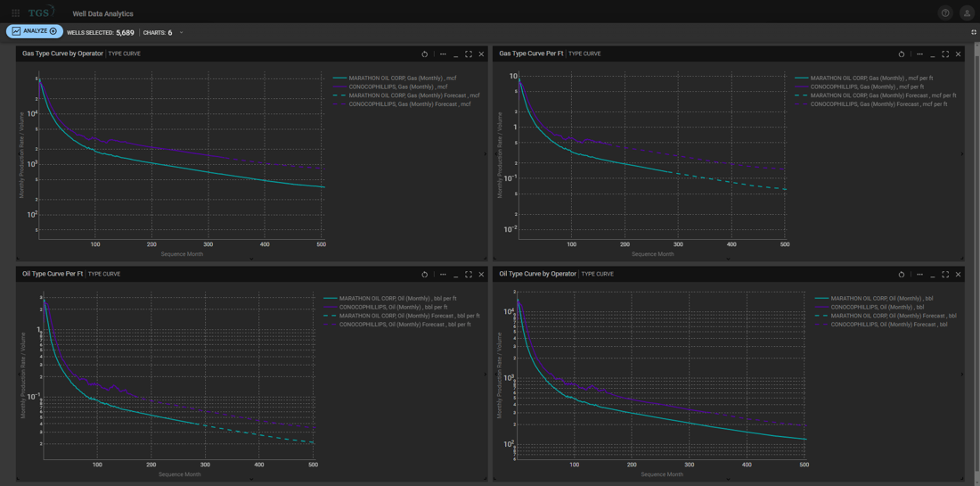The width and height of the screenshot is (980, 486).
Task: Expand the charts count dropdown arrow
Action: (x=182, y=33)
